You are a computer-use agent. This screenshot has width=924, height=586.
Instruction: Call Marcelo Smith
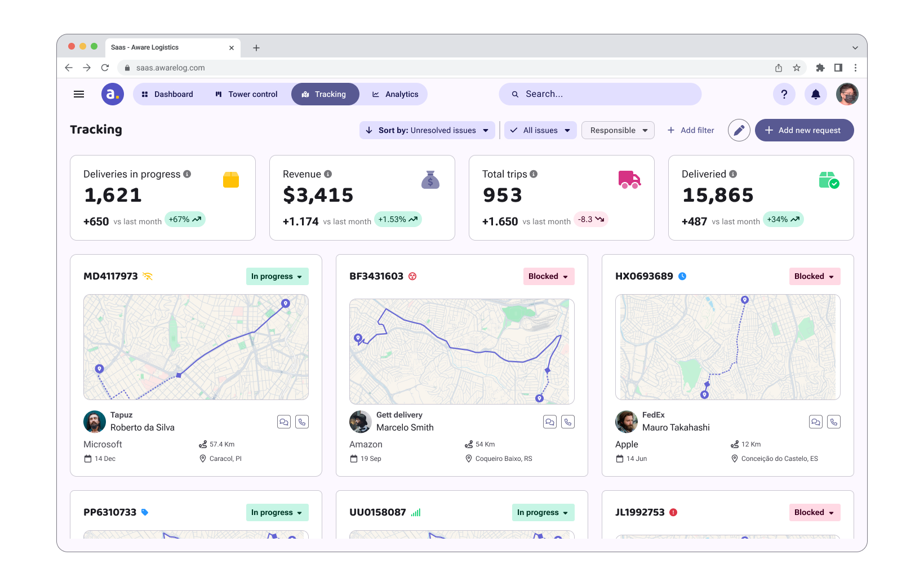tap(568, 421)
